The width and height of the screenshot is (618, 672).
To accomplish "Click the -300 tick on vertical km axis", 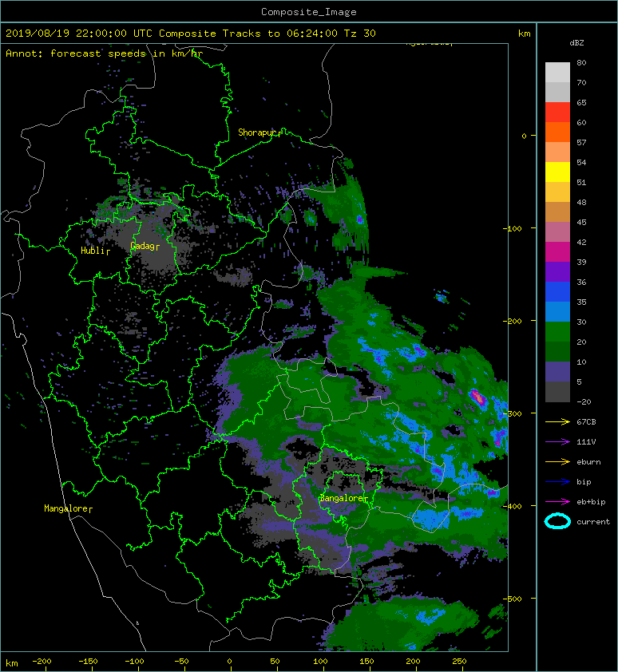I will (x=513, y=413).
